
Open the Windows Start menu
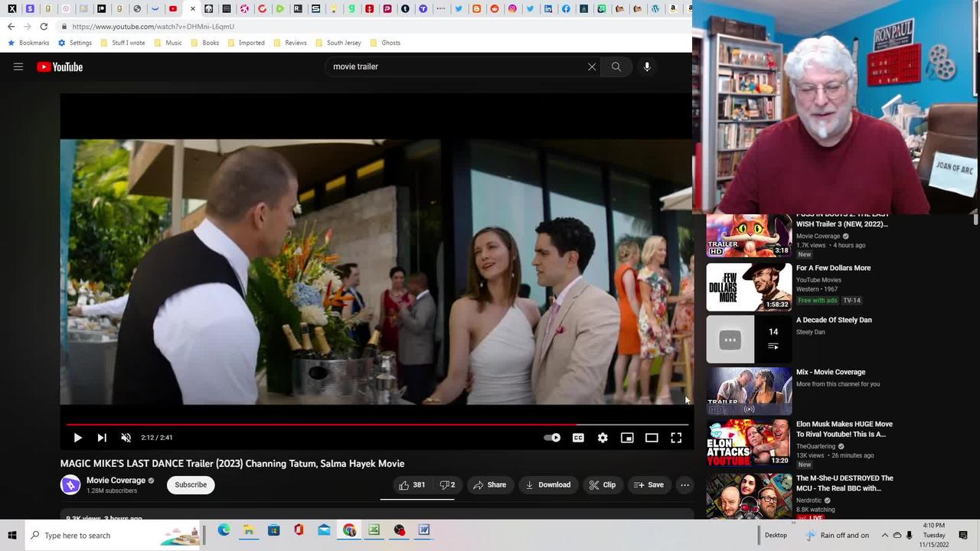coord(12,535)
